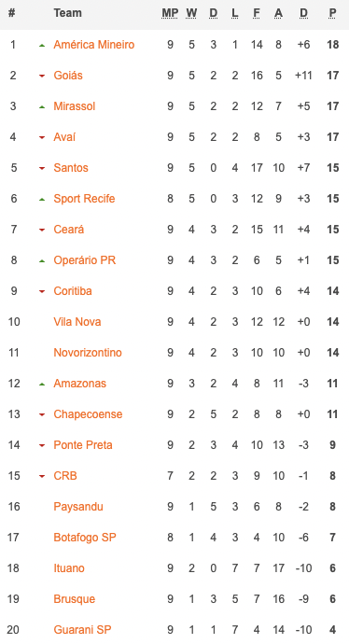The image size is (349, 644).
Task: Click the Team column header
Action: pos(67,13)
